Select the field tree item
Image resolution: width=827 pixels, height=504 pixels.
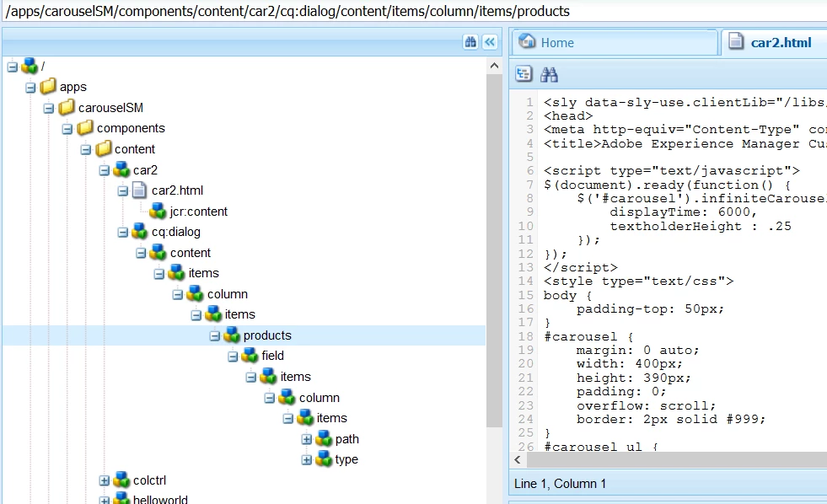pyautogui.click(x=272, y=356)
